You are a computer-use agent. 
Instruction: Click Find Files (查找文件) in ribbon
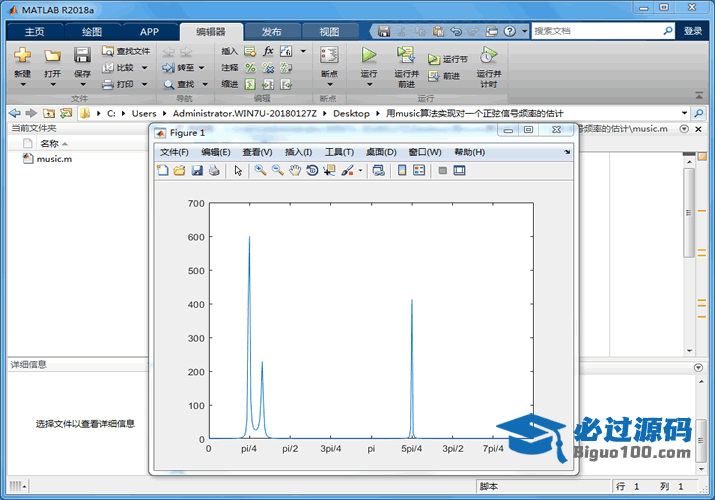click(x=126, y=51)
